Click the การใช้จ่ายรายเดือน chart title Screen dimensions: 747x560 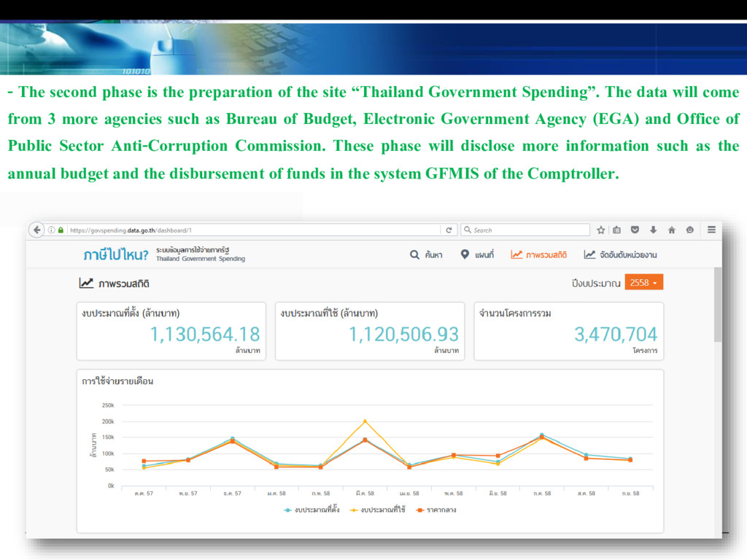click(117, 381)
